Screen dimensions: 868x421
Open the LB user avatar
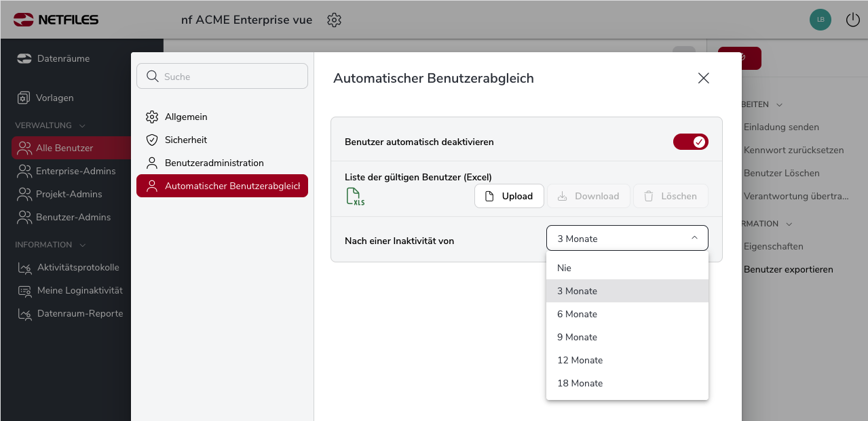(820, 20)
